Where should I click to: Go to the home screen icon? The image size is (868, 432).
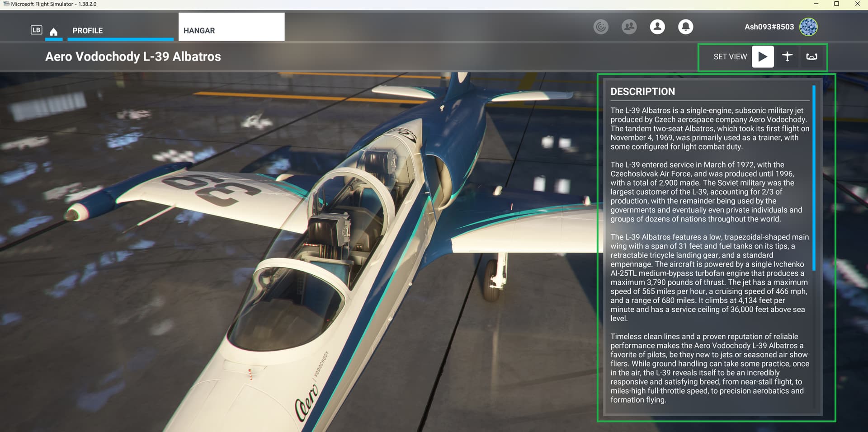(x=53, y=31)
